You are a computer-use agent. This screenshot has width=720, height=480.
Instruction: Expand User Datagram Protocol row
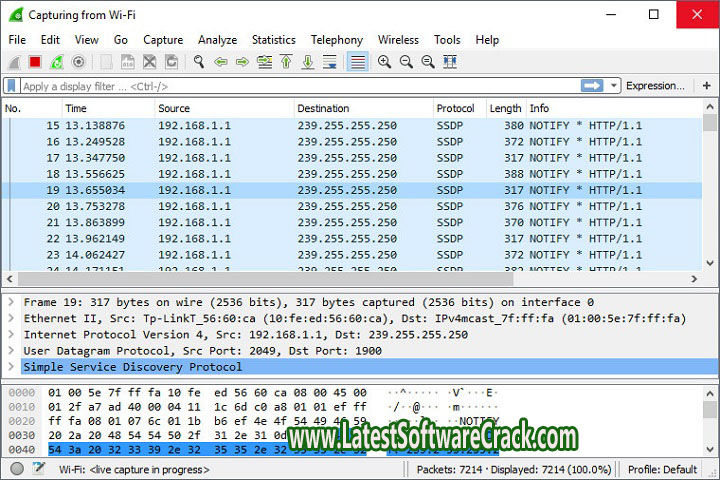click(x=11, y=350)
